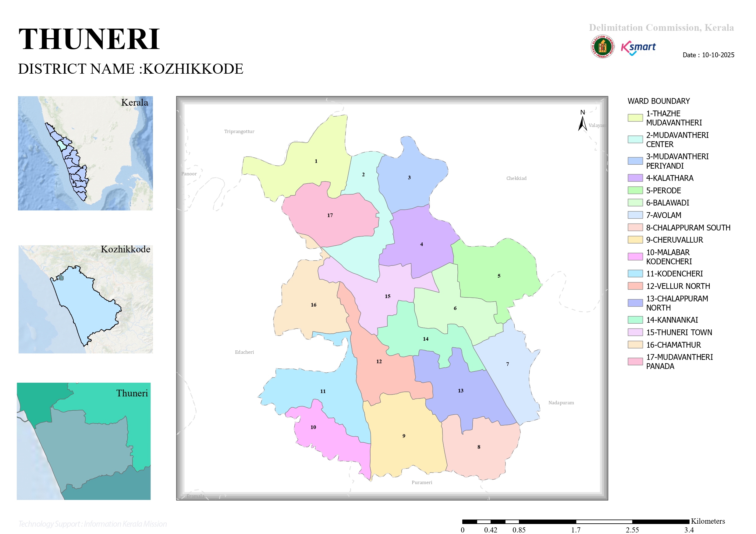Open the Kerala inset map thumbnail

click(85, 153)
